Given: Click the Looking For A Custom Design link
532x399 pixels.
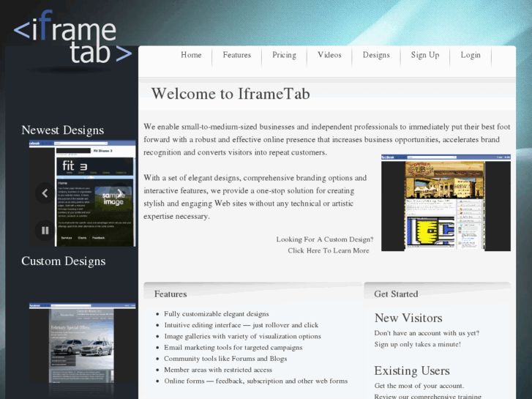Looking at the screenshot, I should tap(325, 239).
